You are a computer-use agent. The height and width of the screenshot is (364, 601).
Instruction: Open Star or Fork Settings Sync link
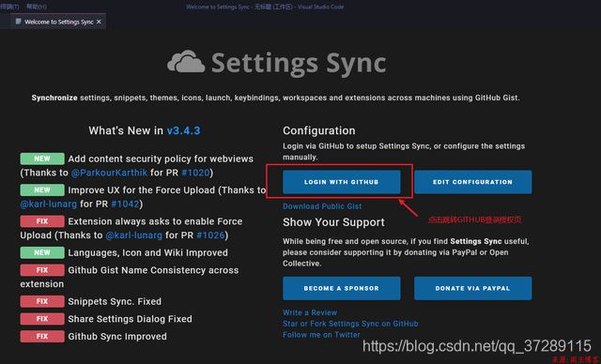pyautogui.click(x=350, y=324)
